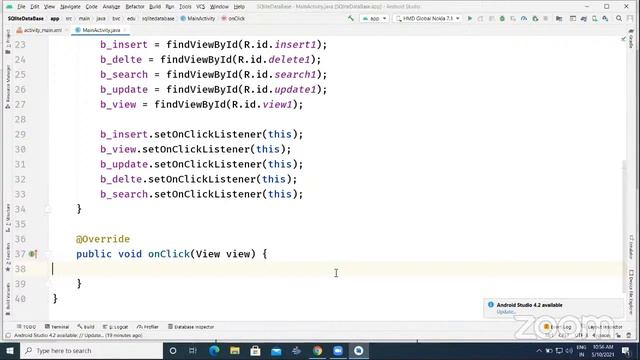Open the TODO tool window tab

pos(26,327)
